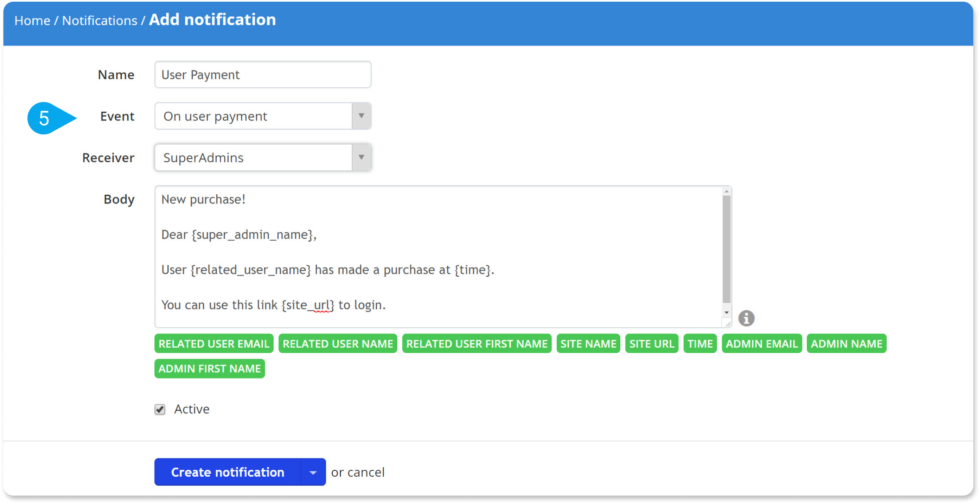Insert the Related User Email tag
Image resolution: width=980 pixels, height=504 pixels.
[214, 344]
